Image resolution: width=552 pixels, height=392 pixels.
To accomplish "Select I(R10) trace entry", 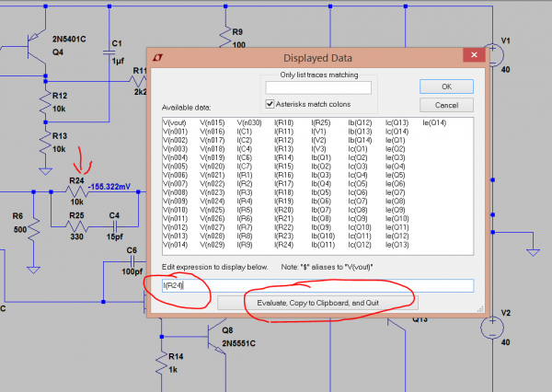I will (283, 123).
